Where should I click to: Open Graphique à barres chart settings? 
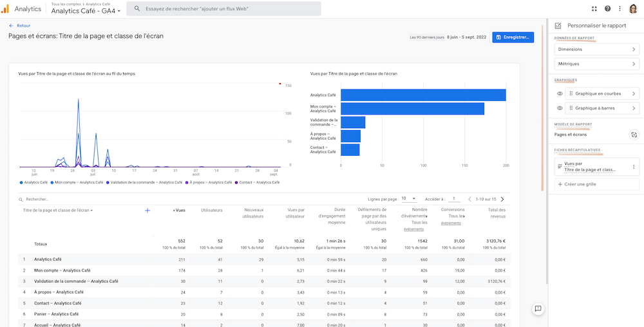602,108
